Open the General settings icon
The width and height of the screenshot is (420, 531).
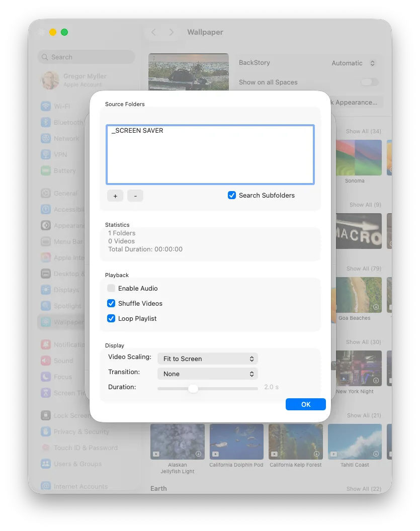tap(46, 193)
